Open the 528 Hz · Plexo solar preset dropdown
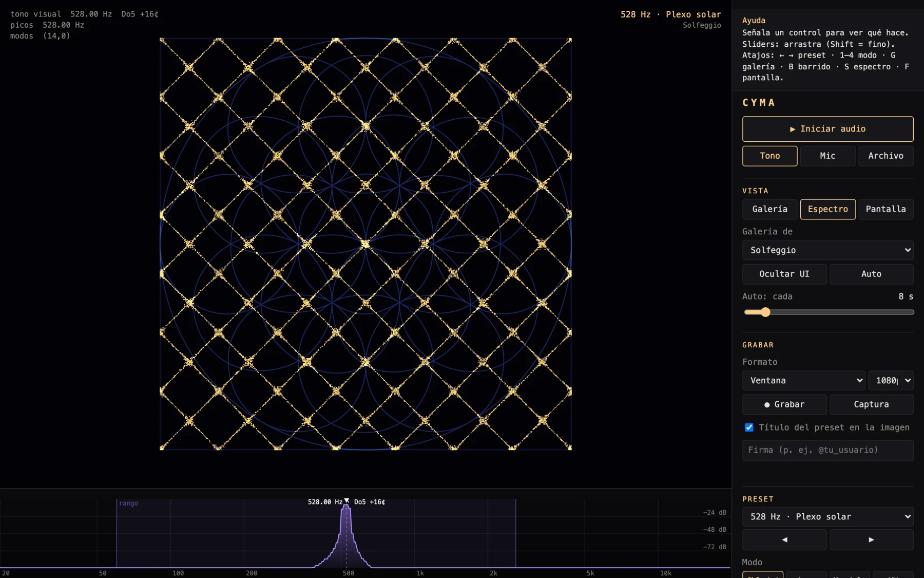Image resolution: width=924 pixels, height=578 pixels. tap(827, 517)
